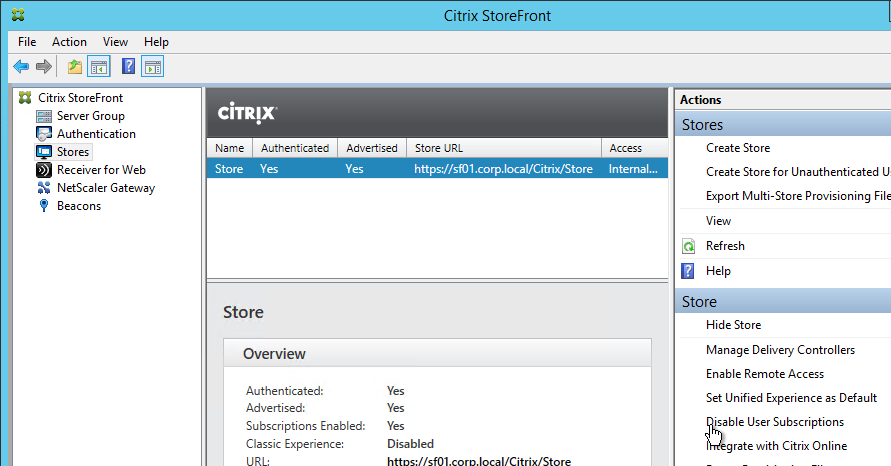Select the Stores node
This screenshot has height=466, width=891.
pyautogui.click(x=73, y=152)
